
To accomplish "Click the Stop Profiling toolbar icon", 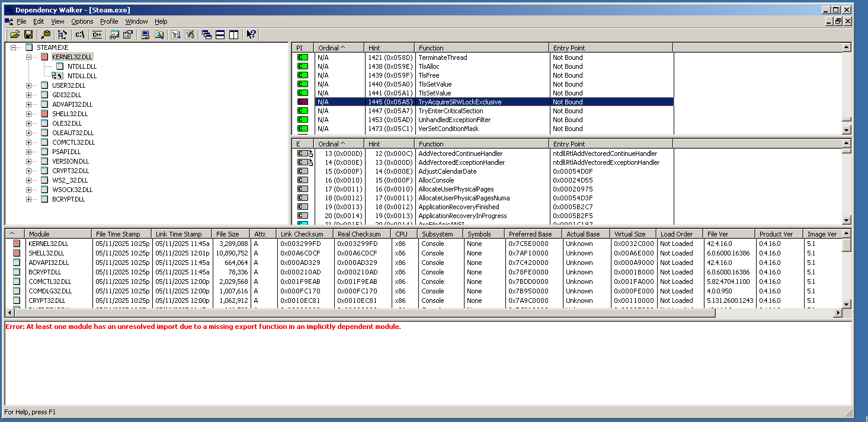I will 190,34.
